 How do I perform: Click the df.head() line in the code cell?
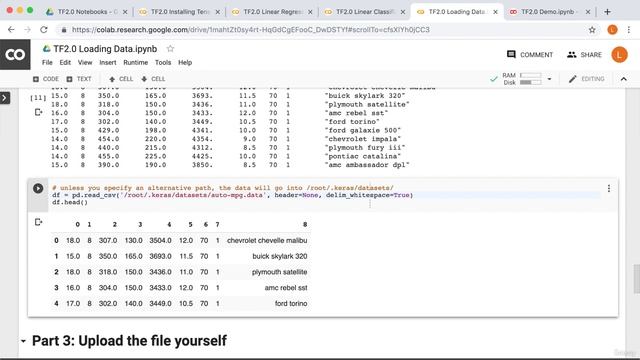pyautogui.click(x=70, y=202)
